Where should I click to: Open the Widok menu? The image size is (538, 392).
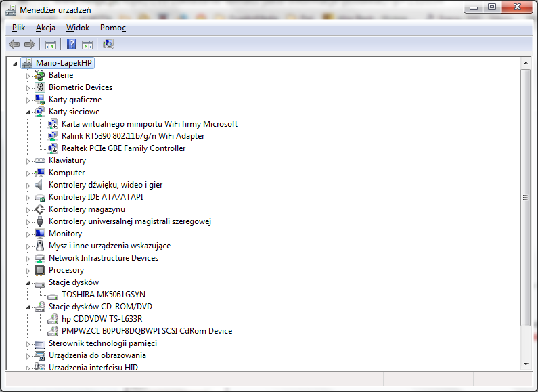78,28
